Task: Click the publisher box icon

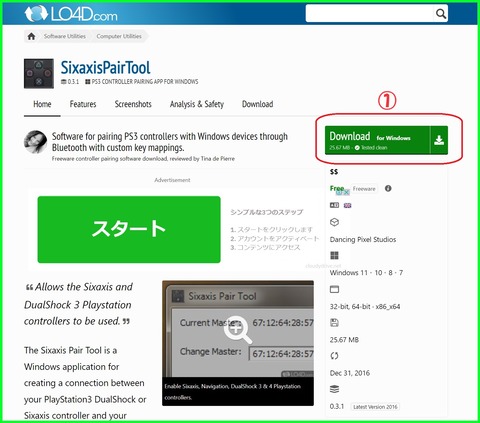Action: pyautogui.click(x=334, y=222)
